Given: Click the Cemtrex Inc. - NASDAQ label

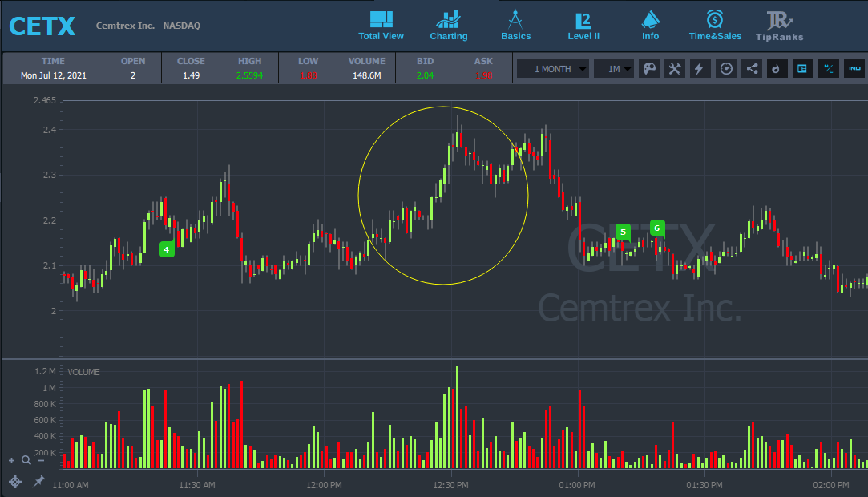Looking at the screenshot, I should (147, 26).
